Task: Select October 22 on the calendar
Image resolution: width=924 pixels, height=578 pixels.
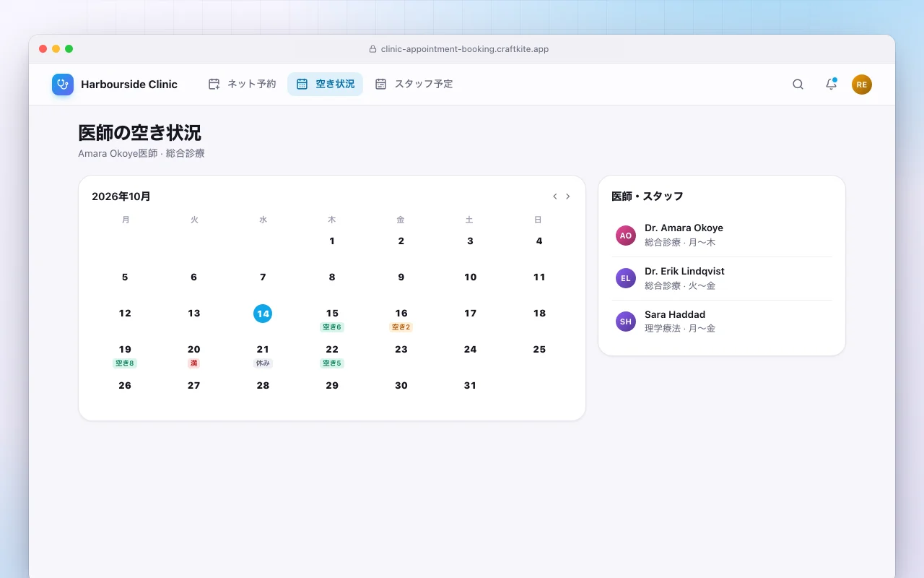Action: pos(332,350)
